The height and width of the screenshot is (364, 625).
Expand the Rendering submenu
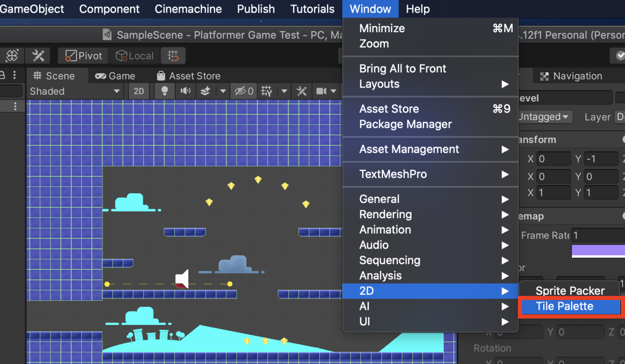[x=430, y=214]
